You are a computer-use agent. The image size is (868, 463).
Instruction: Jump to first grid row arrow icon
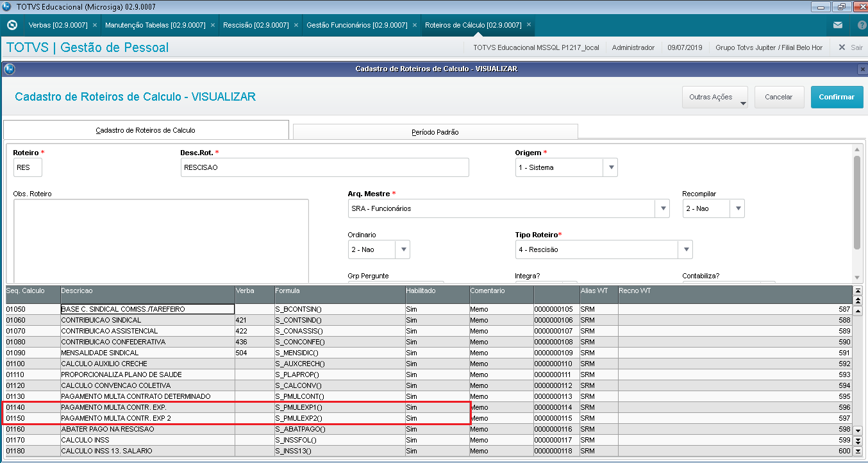858,290
